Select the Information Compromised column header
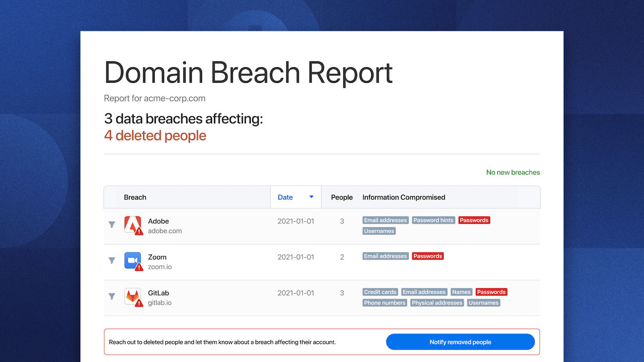 pyautogui.click(x=404, y=197)
